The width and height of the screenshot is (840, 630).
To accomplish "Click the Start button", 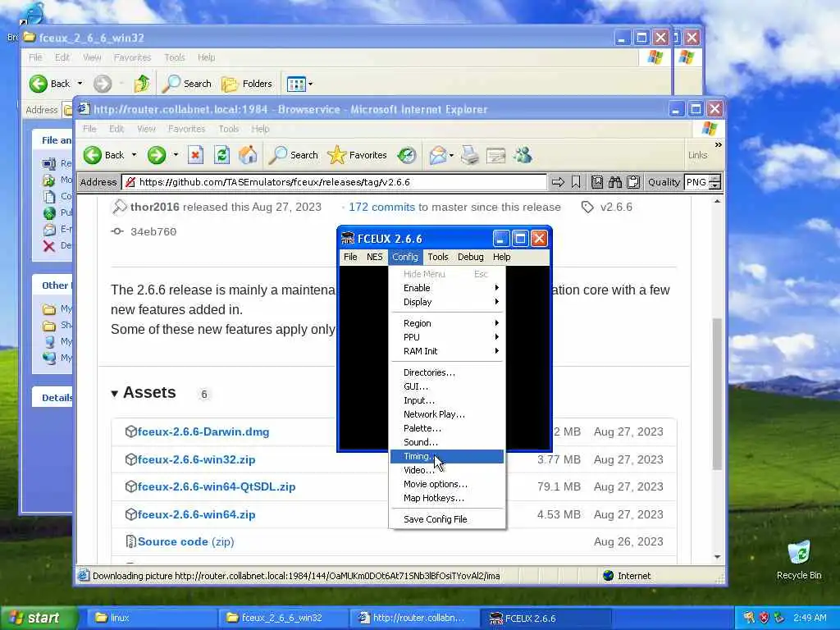I will click(x=38, y=618).
